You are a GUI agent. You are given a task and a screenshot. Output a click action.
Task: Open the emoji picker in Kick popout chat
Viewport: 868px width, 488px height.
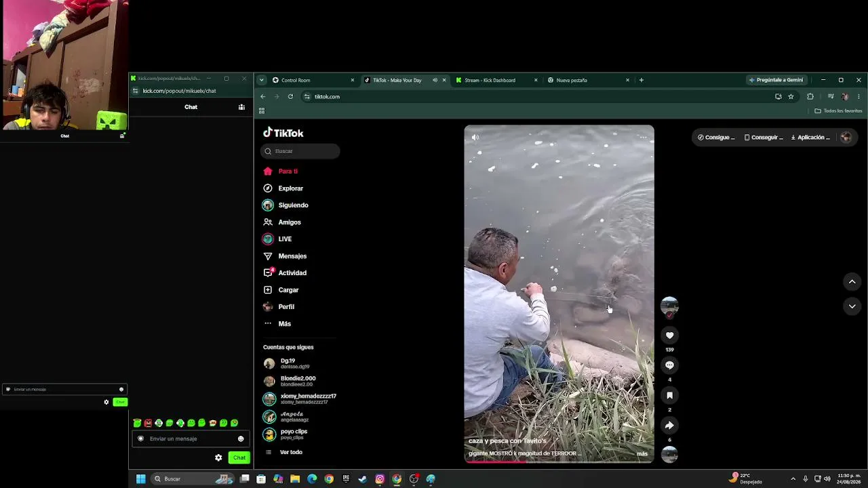point(241,439)
